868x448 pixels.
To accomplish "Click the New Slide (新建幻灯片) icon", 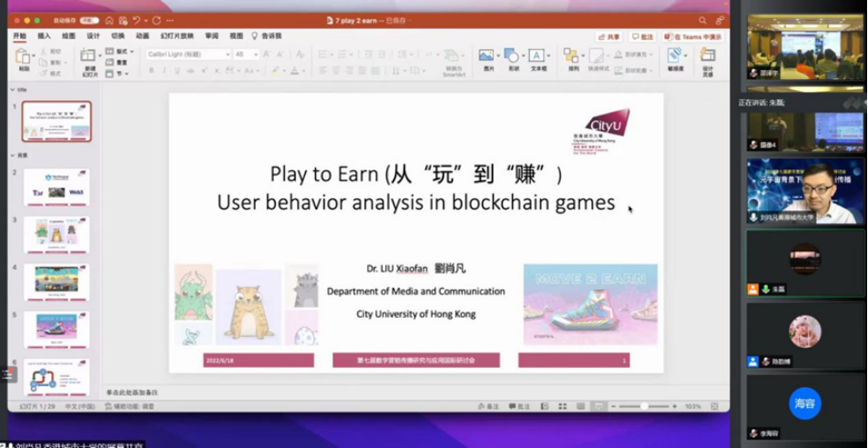I will 89,58.
